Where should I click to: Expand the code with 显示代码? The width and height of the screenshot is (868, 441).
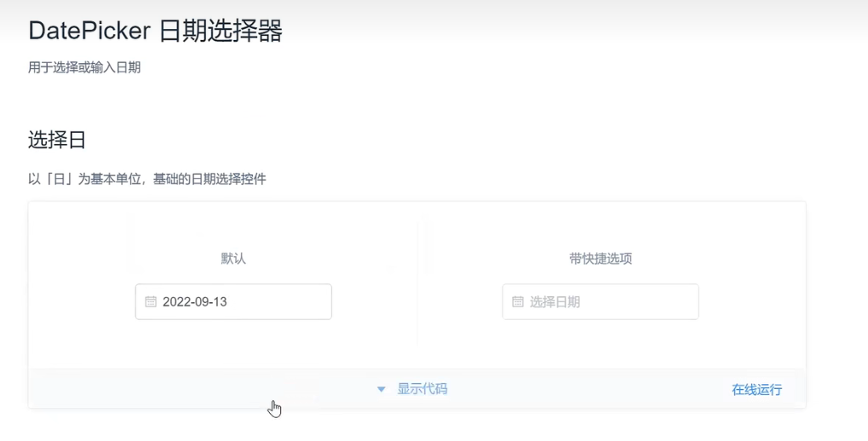tap(423, 389)
